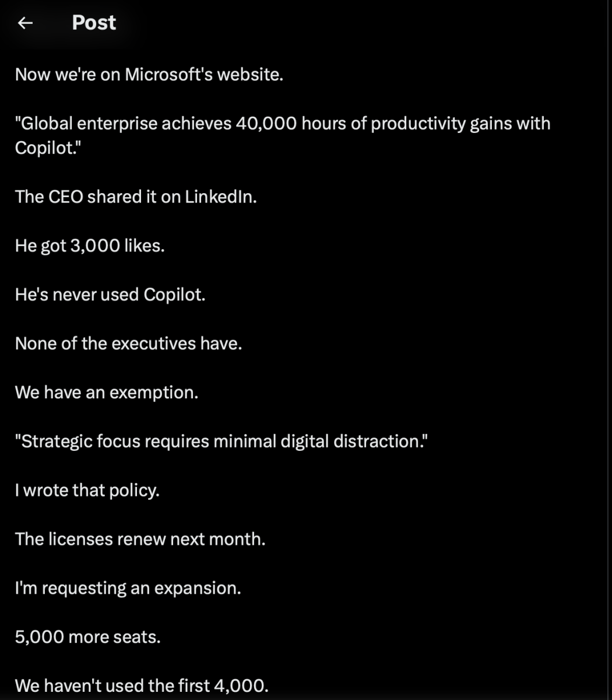Click the line "We have an exemption."
The image size is (612, 700).
click(x=107, y=393)
